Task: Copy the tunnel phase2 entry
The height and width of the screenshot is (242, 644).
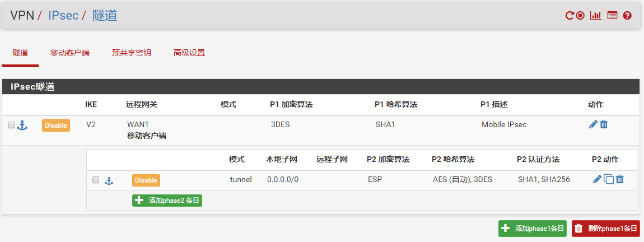Action: (609, 180)
